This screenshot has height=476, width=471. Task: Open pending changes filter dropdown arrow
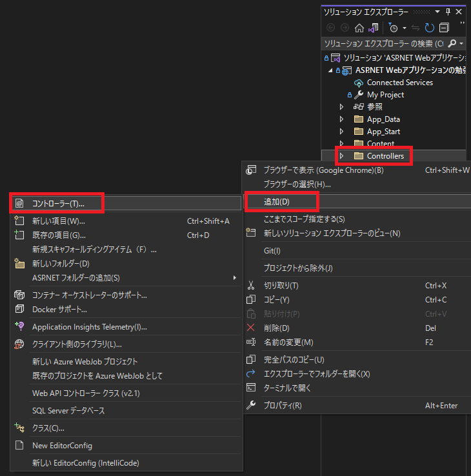click(x=405, y=28)
